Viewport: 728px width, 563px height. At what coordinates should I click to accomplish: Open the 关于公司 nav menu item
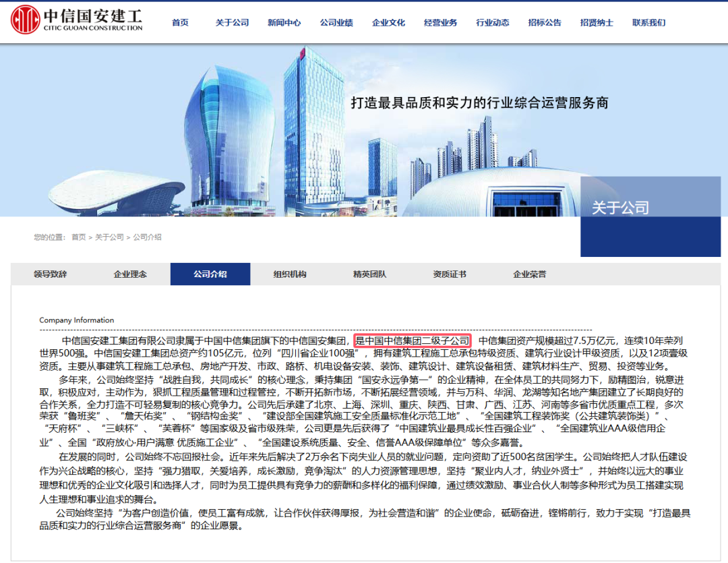(232, 22)
